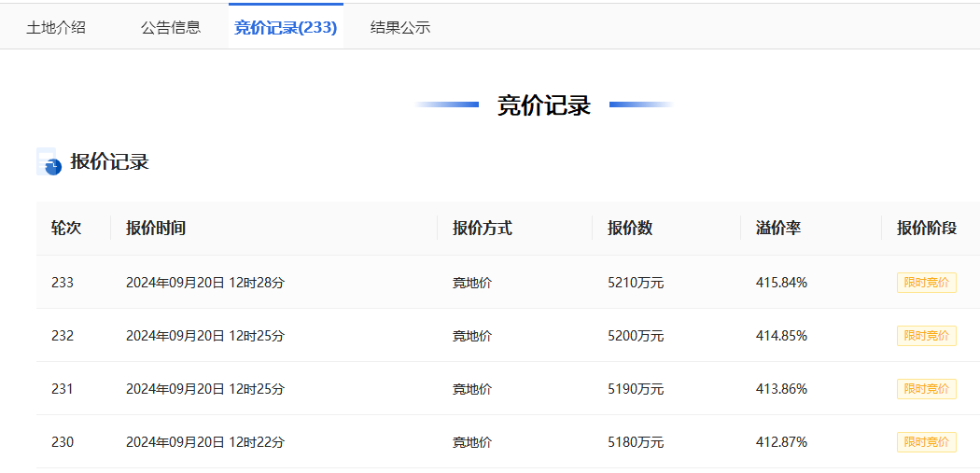Viewport: 980px width, 473px height.
Task: Click the 报价阶段 column header
Action: pos(926,228)
